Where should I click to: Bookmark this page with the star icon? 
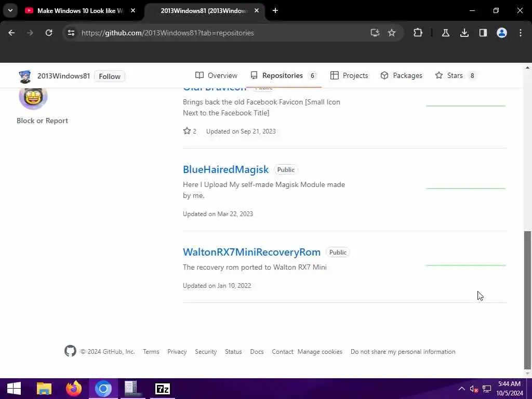(x=392, y=33)
